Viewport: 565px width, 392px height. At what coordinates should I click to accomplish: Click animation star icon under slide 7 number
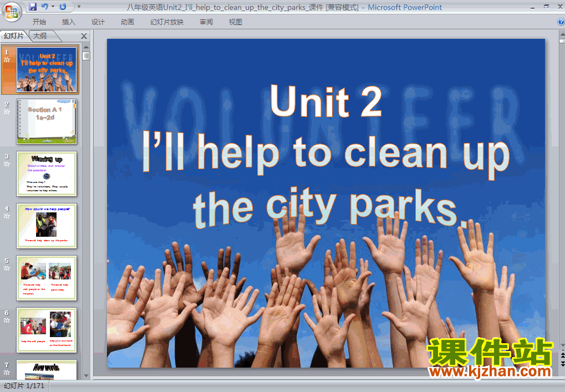[7, 373]
